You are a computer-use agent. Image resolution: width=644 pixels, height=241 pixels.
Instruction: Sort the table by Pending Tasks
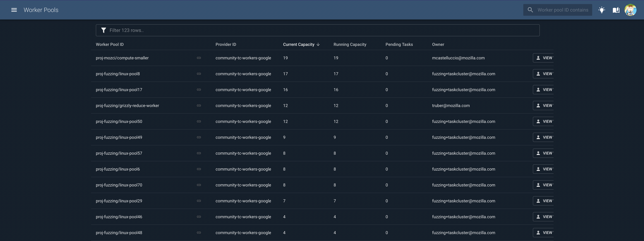click(399, 44)
